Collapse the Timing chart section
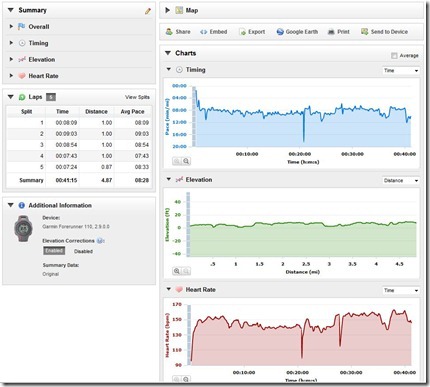This screenshot has height=387, width=430. pos(169,69)
